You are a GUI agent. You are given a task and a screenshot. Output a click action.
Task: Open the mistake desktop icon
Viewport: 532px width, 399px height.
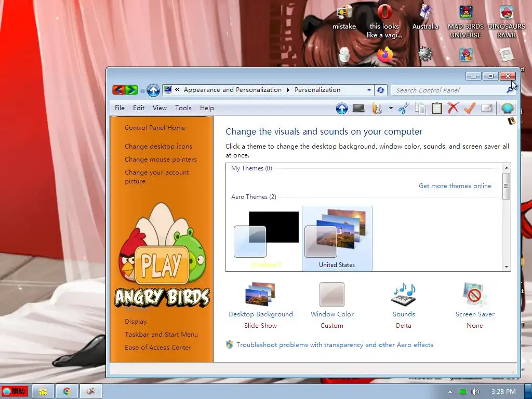[344, 17]
